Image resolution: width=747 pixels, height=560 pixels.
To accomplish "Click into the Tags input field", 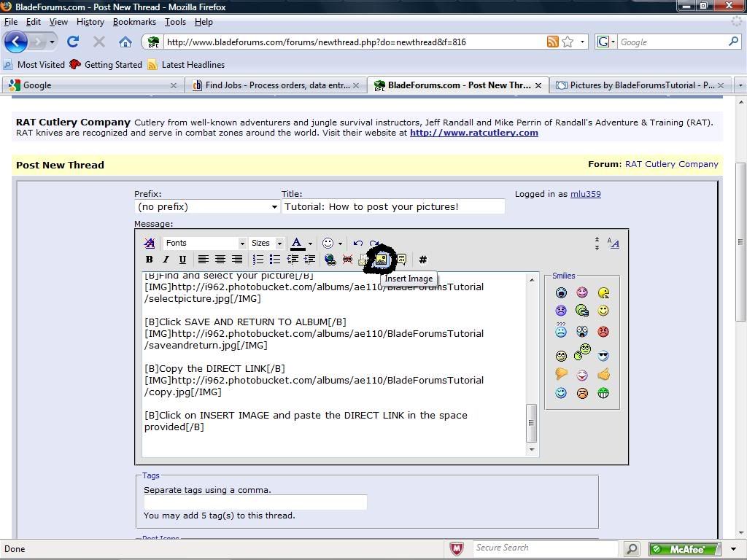I will (255, 502).
